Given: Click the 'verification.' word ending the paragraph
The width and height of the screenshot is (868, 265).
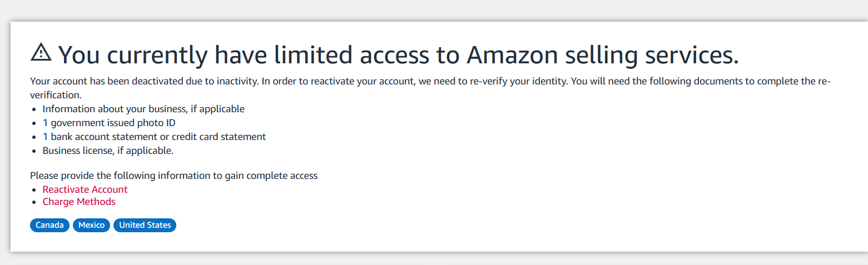Looking at the screenshot, I should (56, 95).
